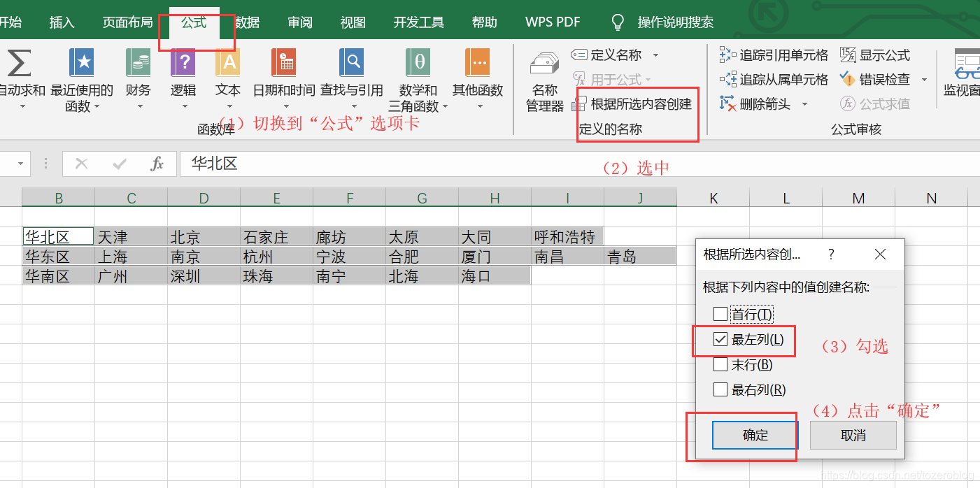Click the 取消 button

(x=853, y=434)
